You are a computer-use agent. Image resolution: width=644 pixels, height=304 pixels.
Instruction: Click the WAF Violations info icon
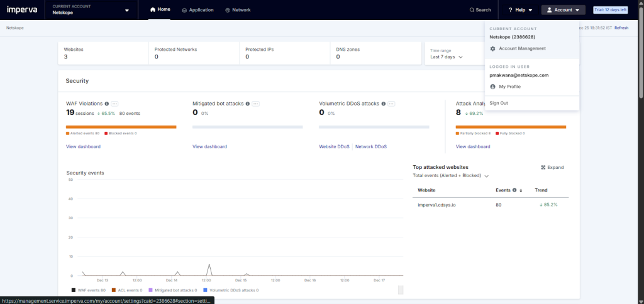click(x=107, y=104)
